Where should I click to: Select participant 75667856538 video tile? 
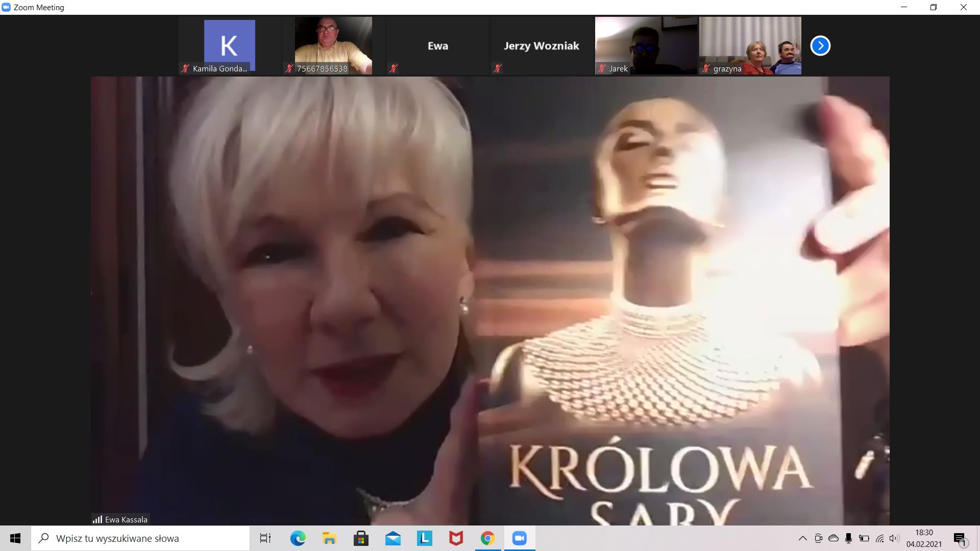pos(333,46)
